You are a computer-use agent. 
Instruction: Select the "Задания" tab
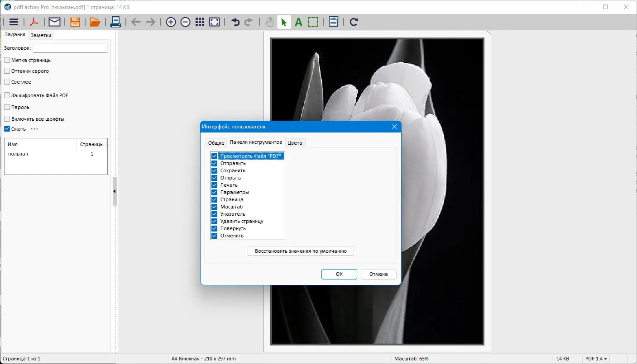[14, 35]
